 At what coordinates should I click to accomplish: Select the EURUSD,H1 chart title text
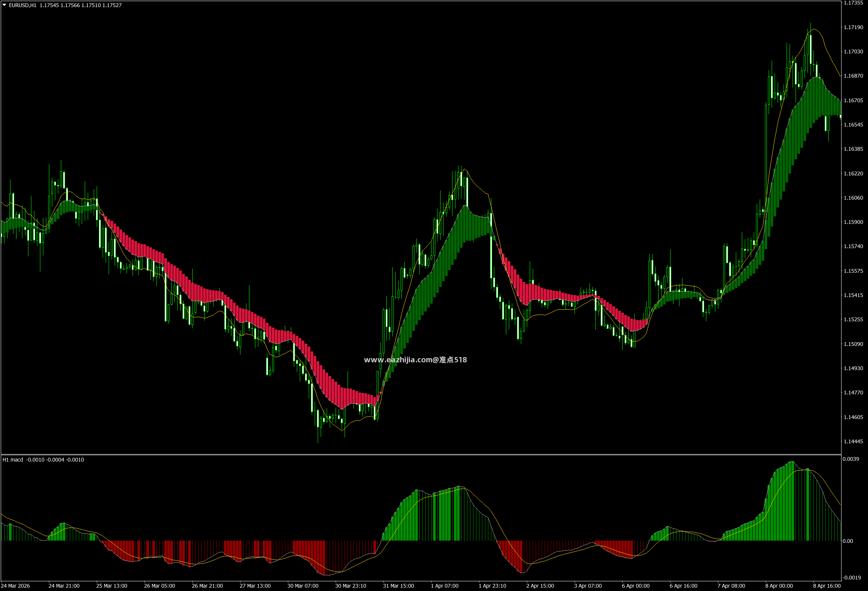[x=23, y=5]
